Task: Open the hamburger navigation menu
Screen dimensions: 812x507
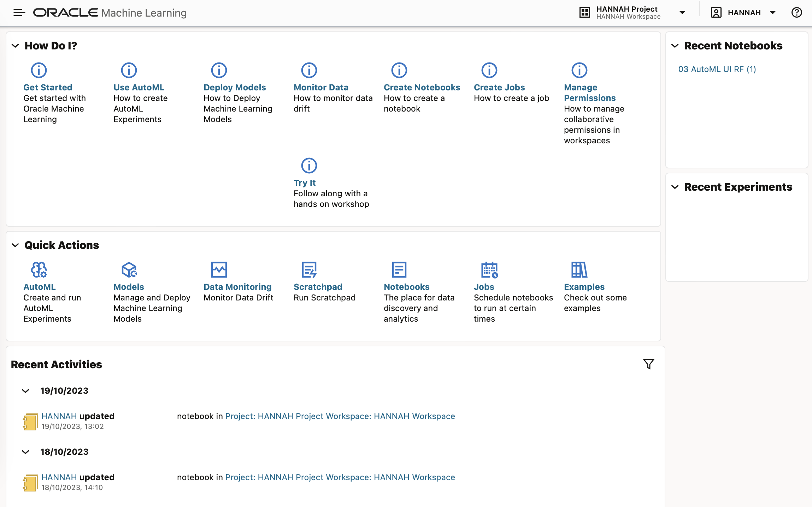Action: (19, 13)
